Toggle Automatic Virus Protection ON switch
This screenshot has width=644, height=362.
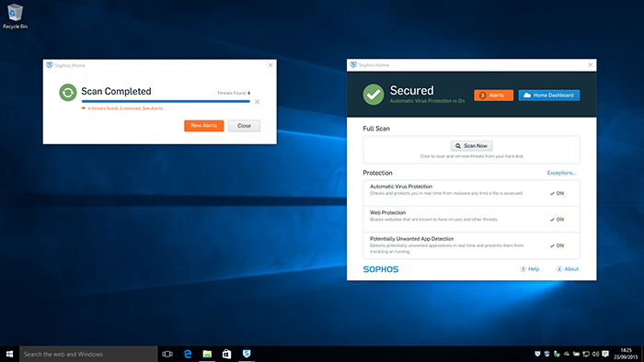tap(557, 194)
